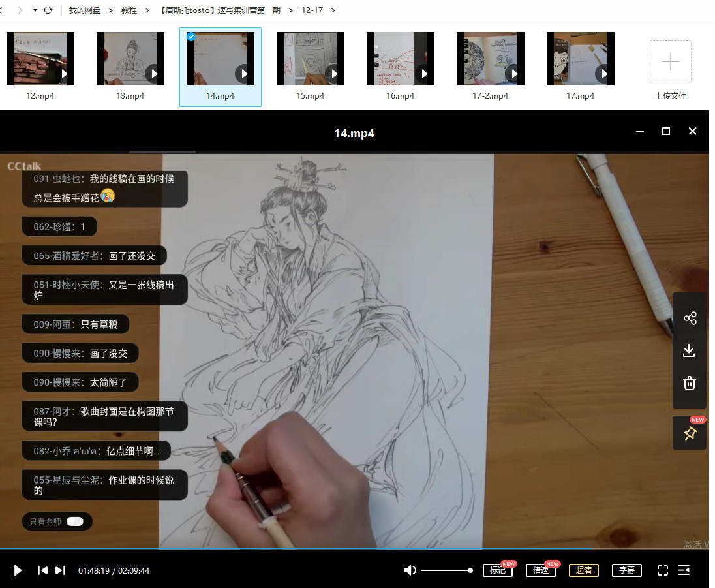
Task: Expand the navigation history dropdown arrow
Action: point(35,10)
